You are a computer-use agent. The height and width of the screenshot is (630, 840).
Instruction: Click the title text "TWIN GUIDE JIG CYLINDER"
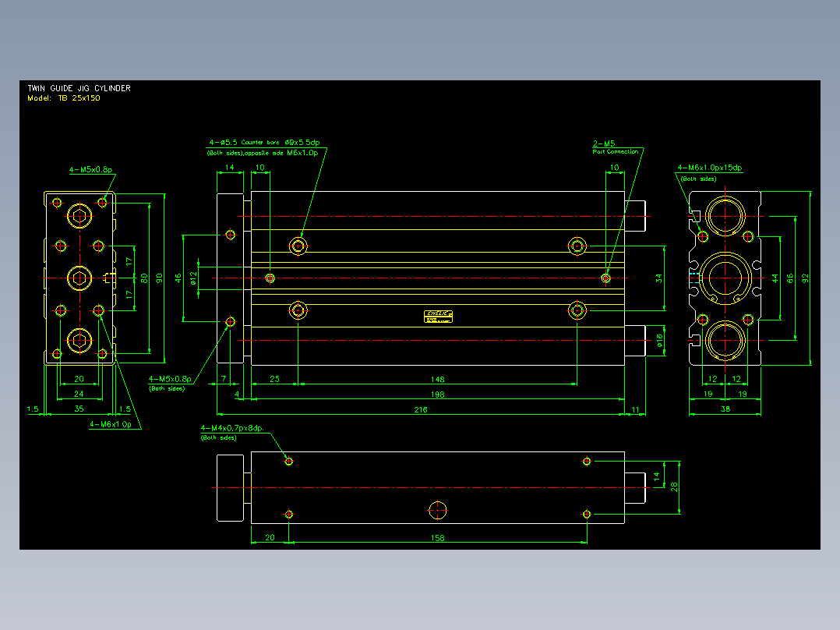pyautogui.click(x=79, y=88)
